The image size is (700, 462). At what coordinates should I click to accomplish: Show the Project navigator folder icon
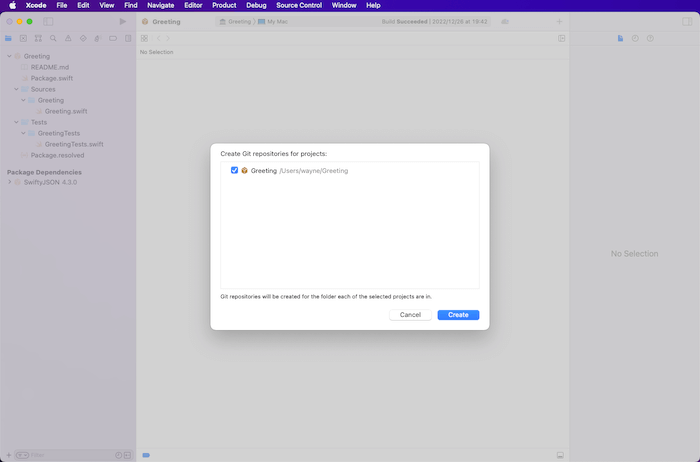[8, 38]
